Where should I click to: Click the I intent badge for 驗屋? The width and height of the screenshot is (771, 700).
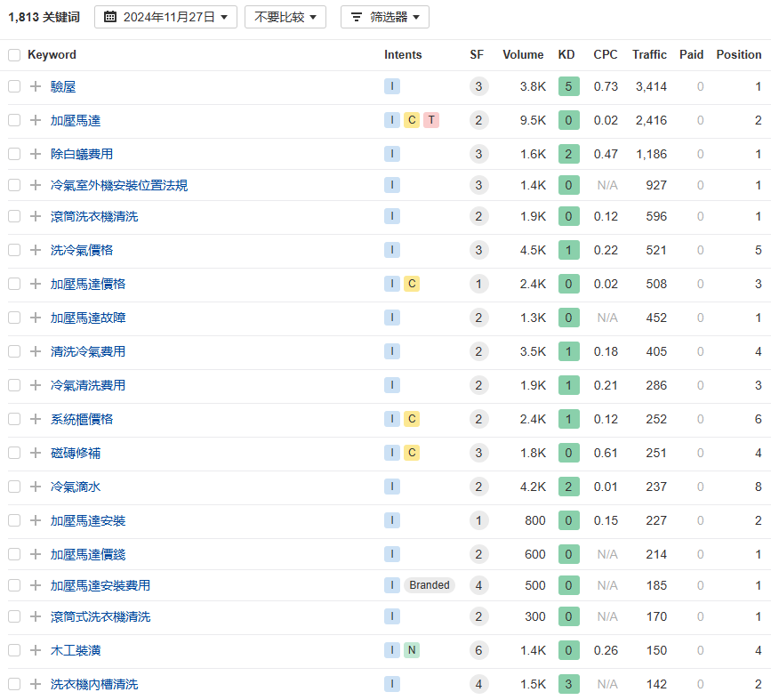pyautogui.click(x=392, y=86)
